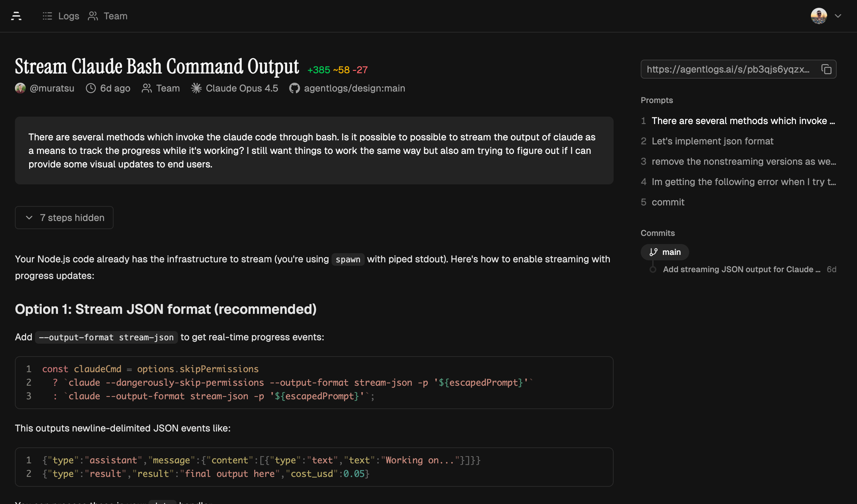The image size is (857, 504).
Task: Open the Logs section from the navigation bar
Action: point(68,16)
